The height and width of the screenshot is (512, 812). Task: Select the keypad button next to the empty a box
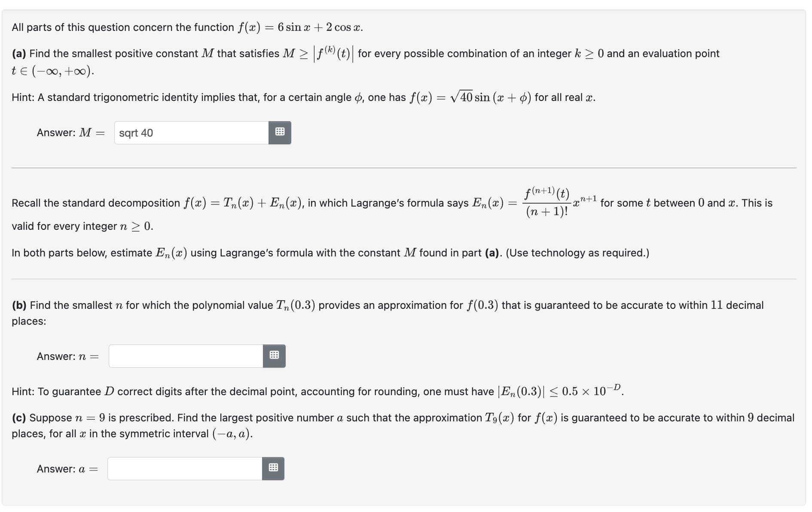tap(272, 469)
